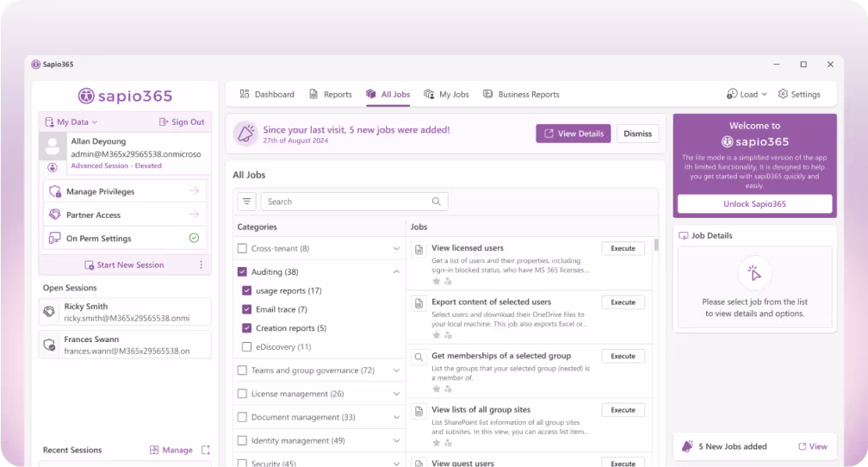Star the Get memberships of a selected group job
The width and height of the screenshot is (868, 467).
tap(437, 389)
